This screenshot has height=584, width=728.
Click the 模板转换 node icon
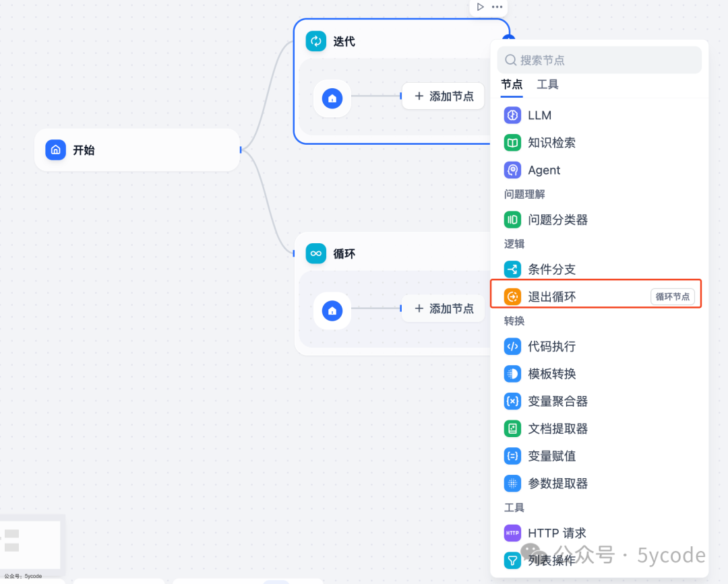(512, 373)
